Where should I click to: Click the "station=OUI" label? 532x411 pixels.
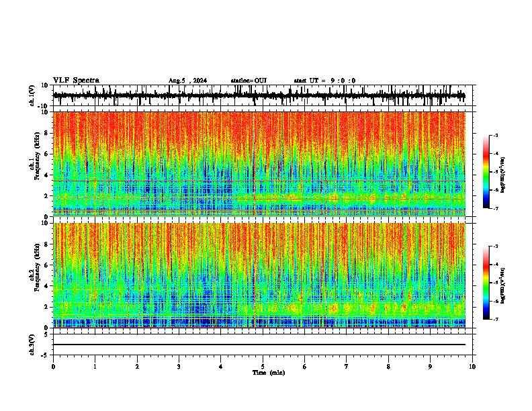[x=249, y=81]
